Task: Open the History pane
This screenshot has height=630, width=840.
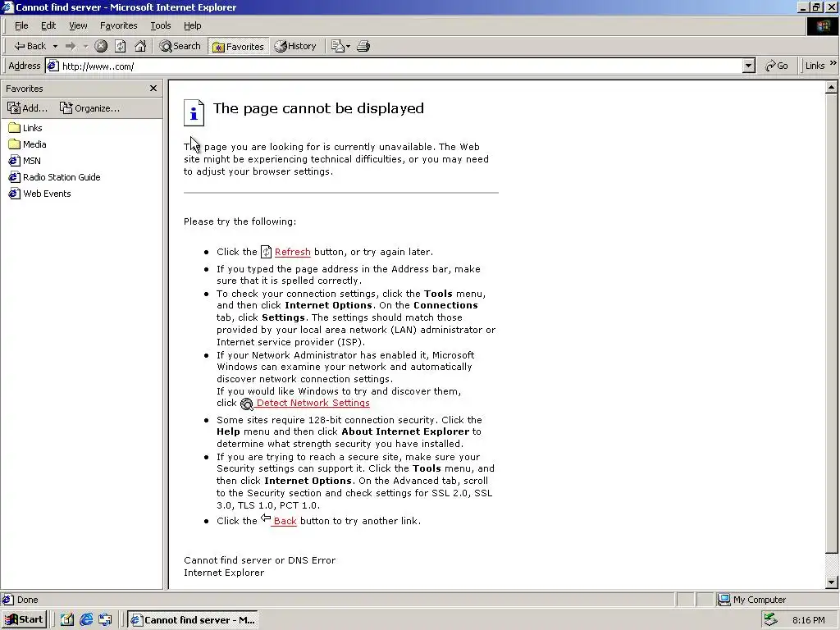Action: click(x=295, y=46)
